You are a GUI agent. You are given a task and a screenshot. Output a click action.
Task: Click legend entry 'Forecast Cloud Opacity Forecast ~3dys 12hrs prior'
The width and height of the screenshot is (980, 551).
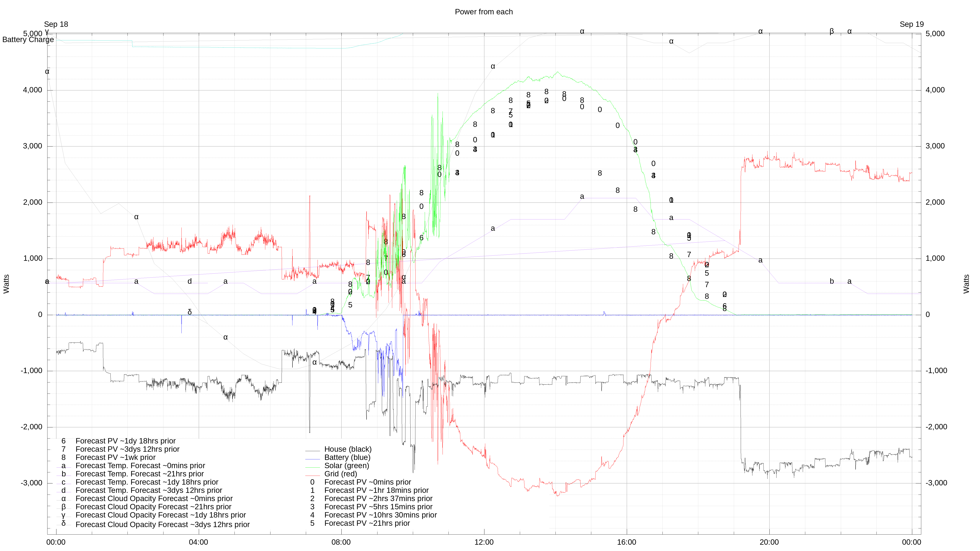[163, 524]
